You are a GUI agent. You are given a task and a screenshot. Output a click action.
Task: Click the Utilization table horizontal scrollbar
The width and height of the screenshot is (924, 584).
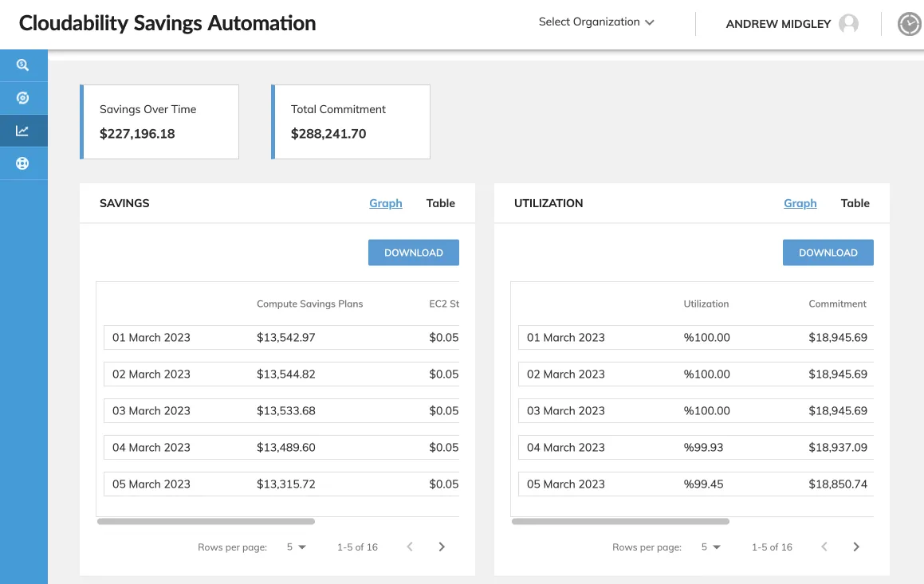pyautogui.click(x=620, y=522)
